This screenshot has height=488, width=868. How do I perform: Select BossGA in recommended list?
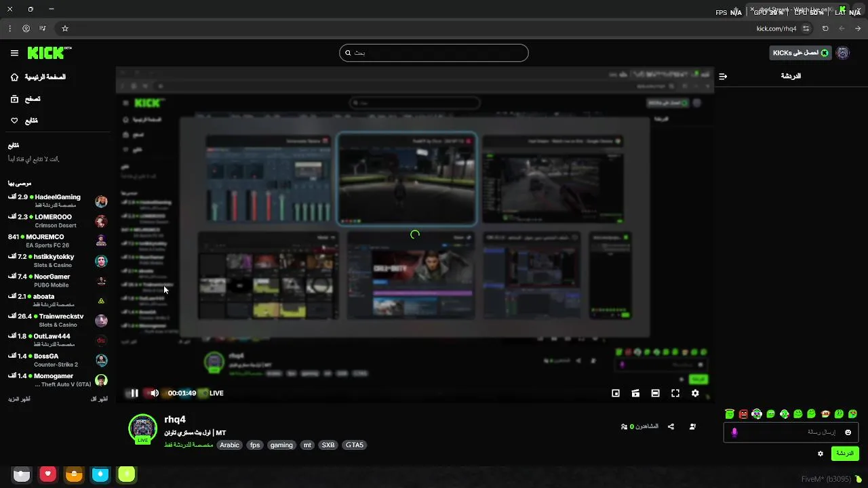[58, 360]
